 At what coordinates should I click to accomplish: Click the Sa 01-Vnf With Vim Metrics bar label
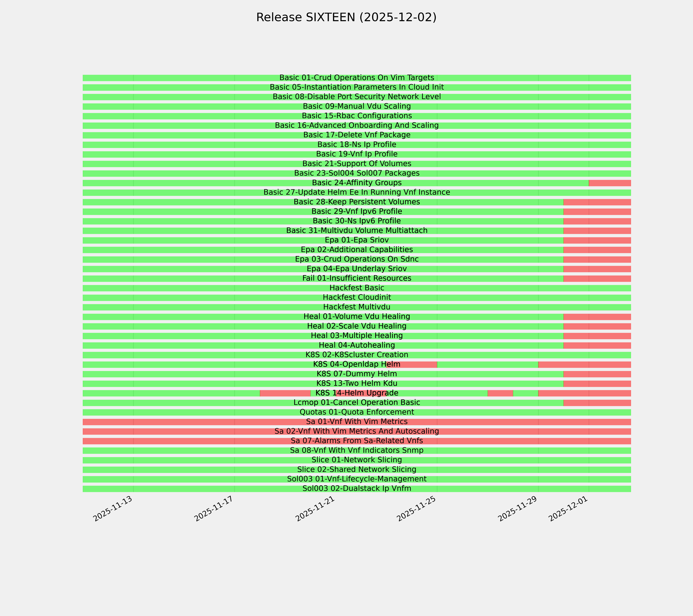(357, 422)
